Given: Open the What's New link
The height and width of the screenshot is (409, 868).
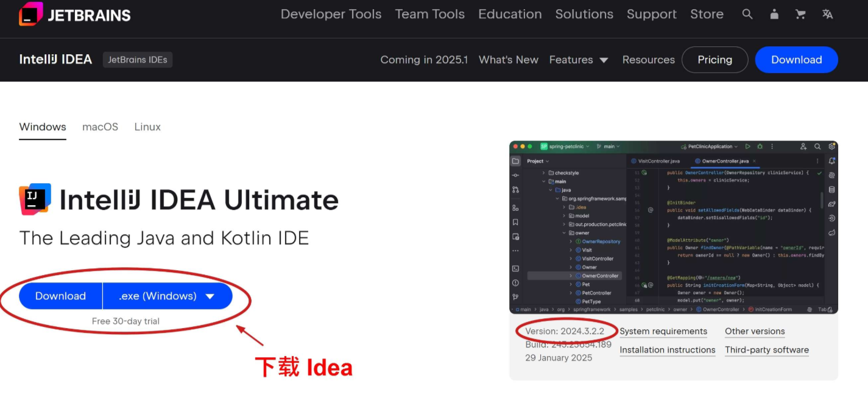Looking at the screenshot, I should [509, 60].
